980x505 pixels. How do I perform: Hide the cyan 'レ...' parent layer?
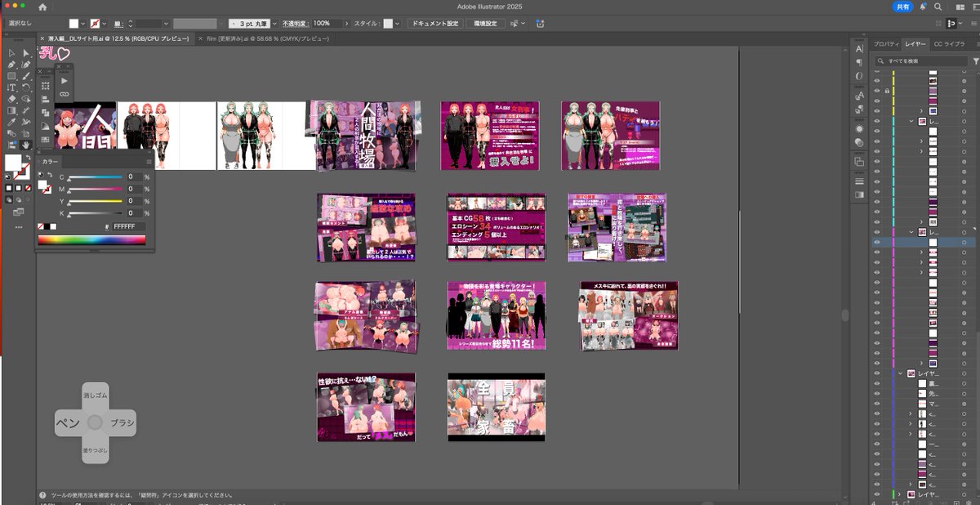876,121
